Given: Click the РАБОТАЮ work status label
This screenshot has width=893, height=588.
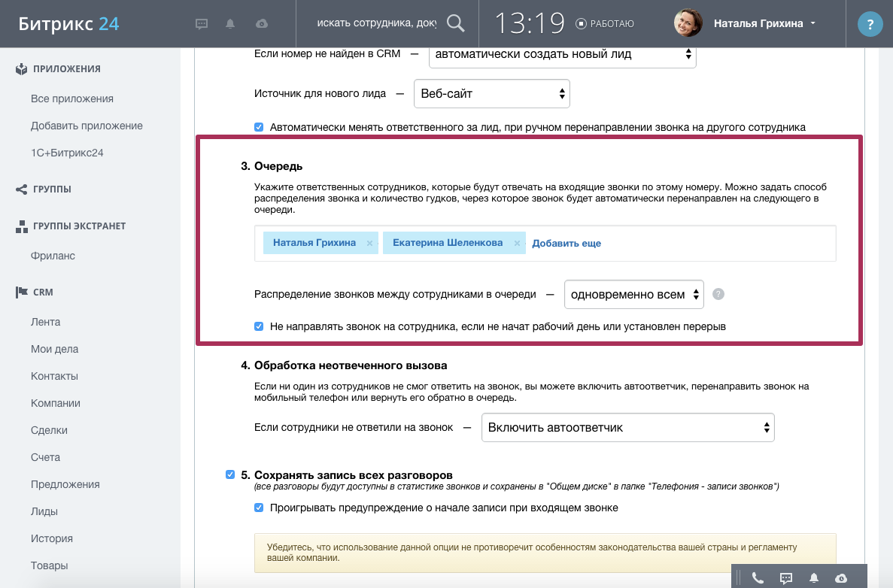Looking at the screenshot, I should click(x=612, y=24).
